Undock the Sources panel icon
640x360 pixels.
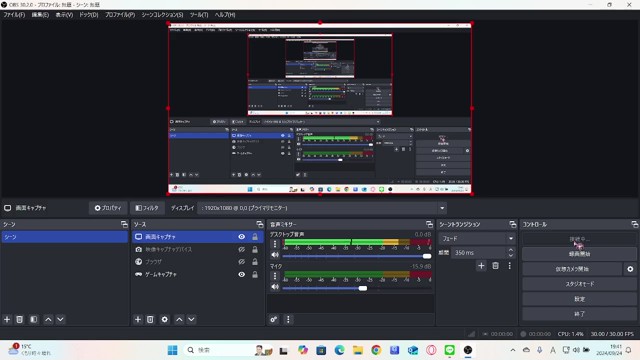click(x=260, y=224)
